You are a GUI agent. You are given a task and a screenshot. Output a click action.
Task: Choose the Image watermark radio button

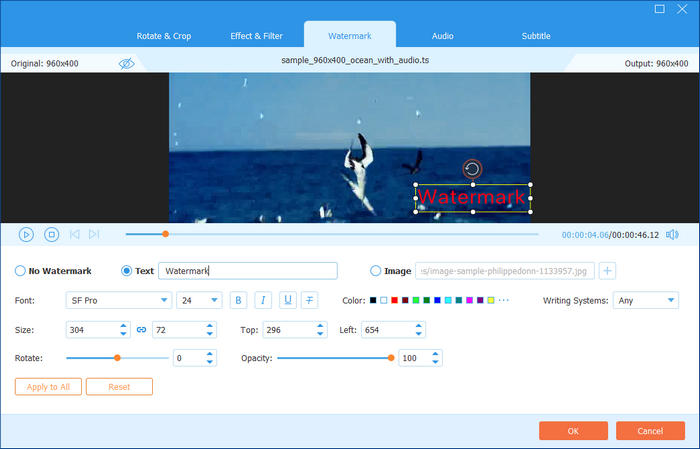pos(376,270)
